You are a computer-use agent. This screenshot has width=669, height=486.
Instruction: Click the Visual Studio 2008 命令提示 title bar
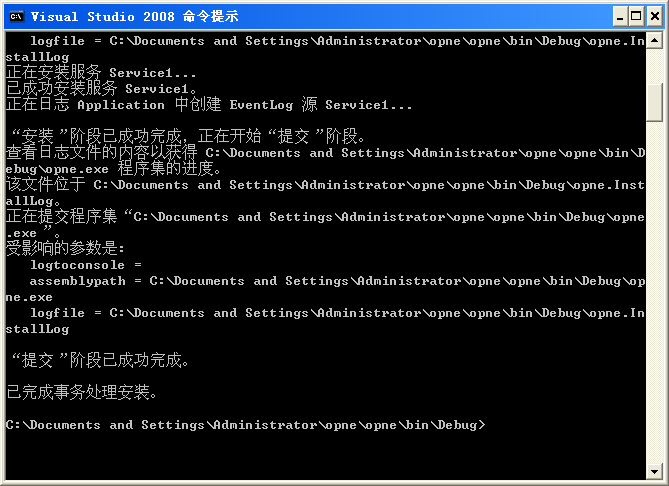(300, 16)
